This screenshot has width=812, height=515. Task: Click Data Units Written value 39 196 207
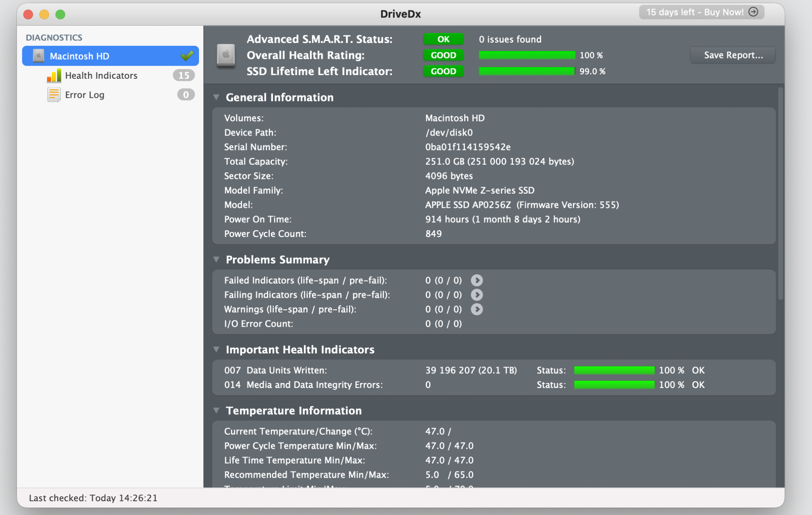coord(471,370)
